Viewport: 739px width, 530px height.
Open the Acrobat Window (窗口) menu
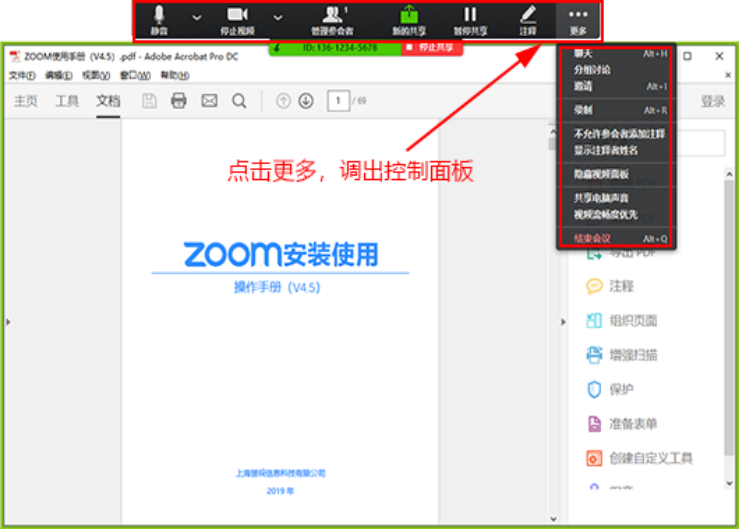(x=135, y=75)
